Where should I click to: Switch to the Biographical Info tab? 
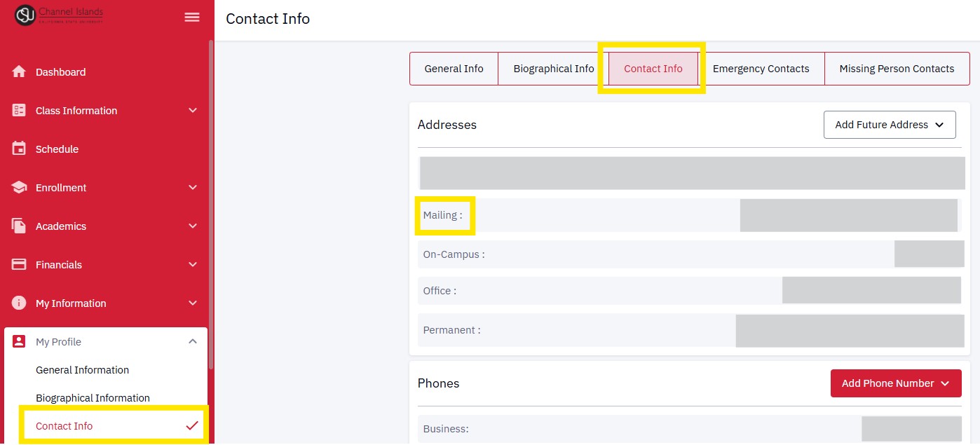(x=553, y=69)
